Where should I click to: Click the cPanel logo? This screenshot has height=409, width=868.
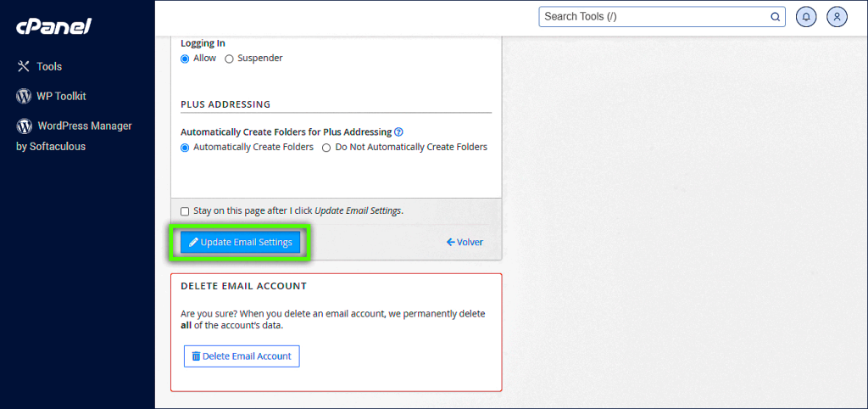[x=53, y=27]
